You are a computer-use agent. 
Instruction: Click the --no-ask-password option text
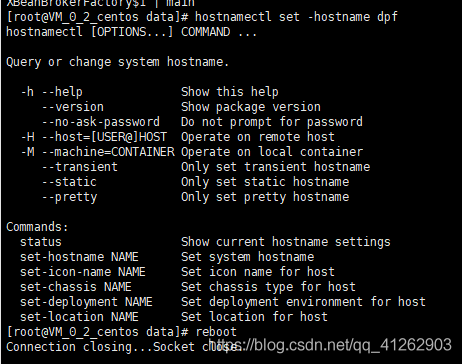point(101,122)
